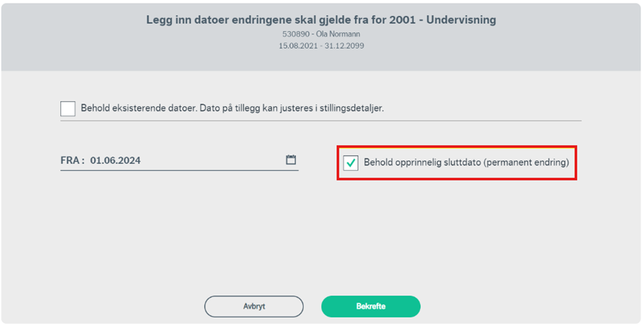The image size is (644, 325).
Task: Tick the Behold eksisterende datoer checkbox
Action: (68, 108)
